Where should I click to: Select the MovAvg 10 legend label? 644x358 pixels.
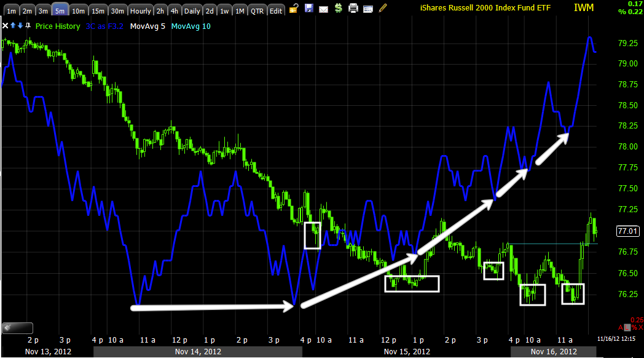(190, 26)
